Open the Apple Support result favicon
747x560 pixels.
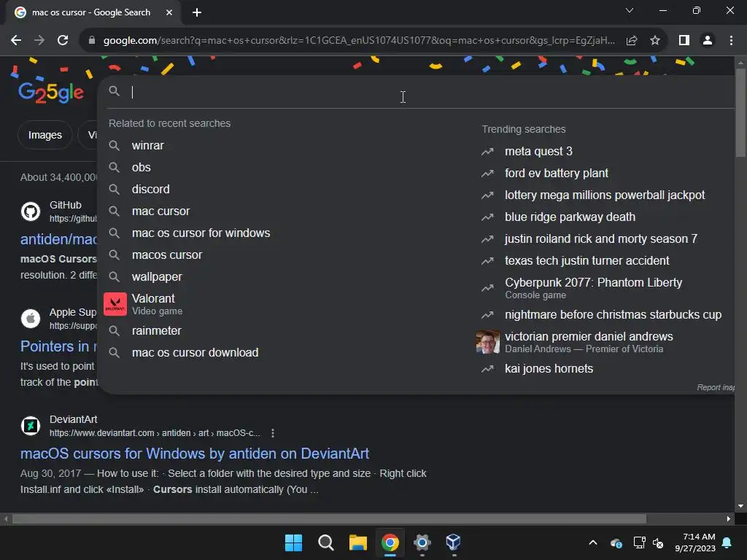[x=31, y=318]
